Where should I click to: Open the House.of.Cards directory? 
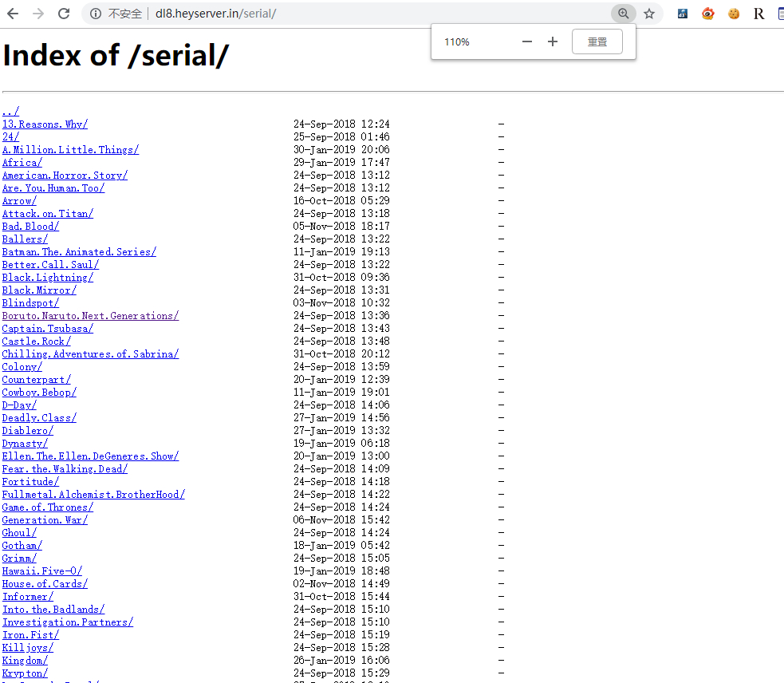click(x=45, y=584)
